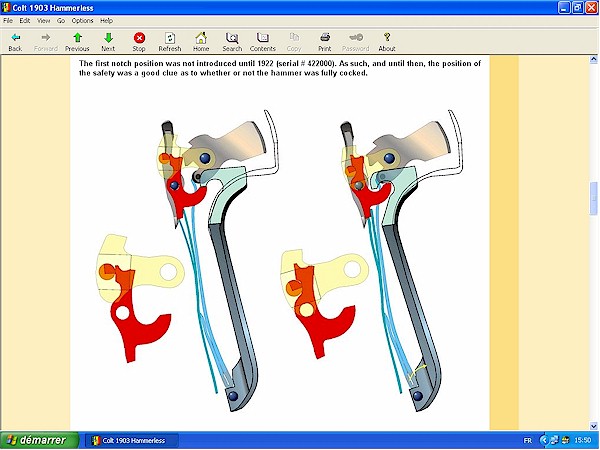Click the right hammer mechanism illustration
This screenshot has height=450, width=600.
click(x=402, y=260)
